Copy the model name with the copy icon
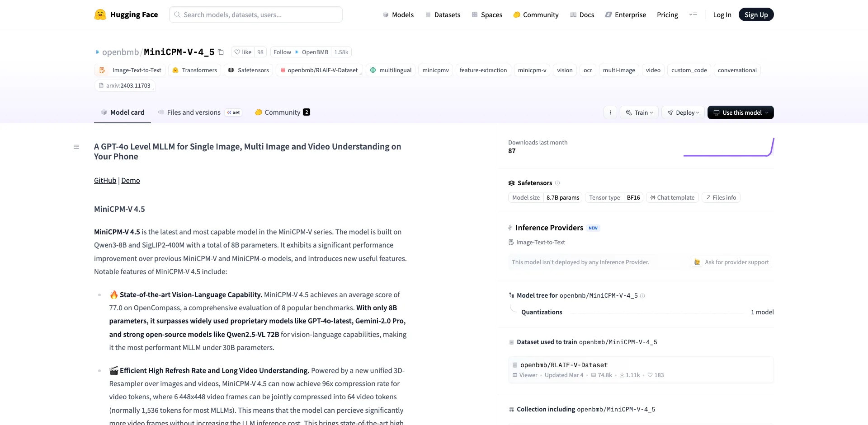 click(221, 52)
